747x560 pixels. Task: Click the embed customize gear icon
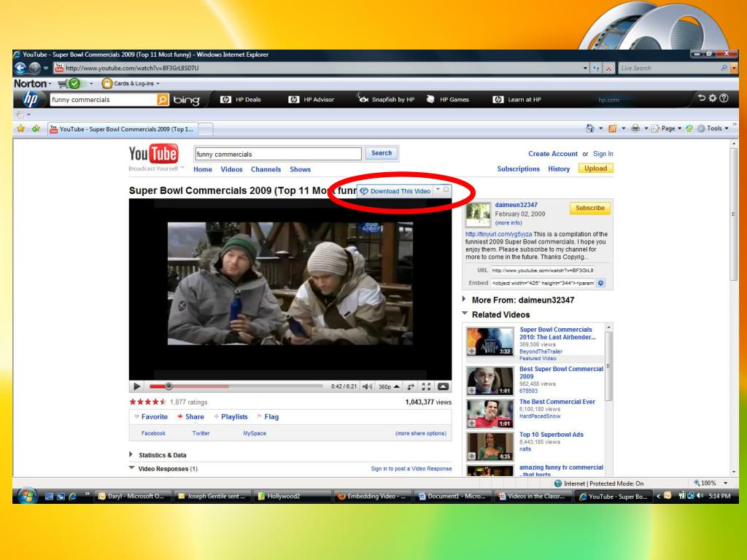601,283
